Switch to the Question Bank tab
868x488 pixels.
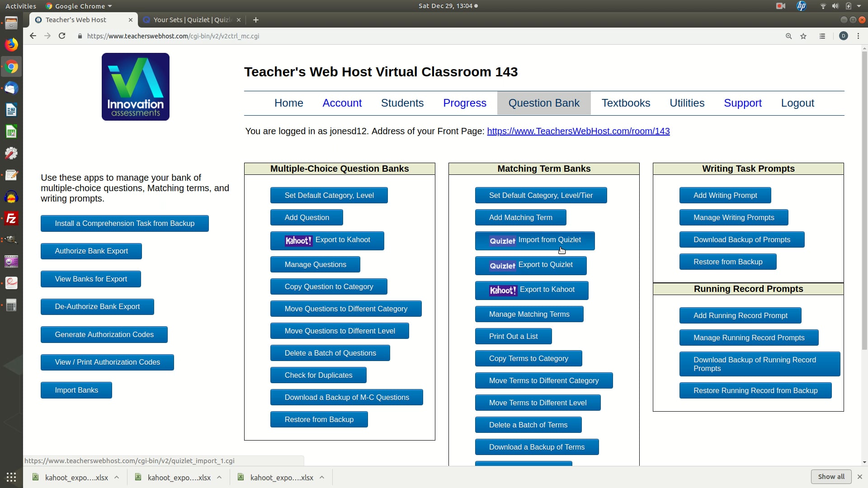(543, 103)
